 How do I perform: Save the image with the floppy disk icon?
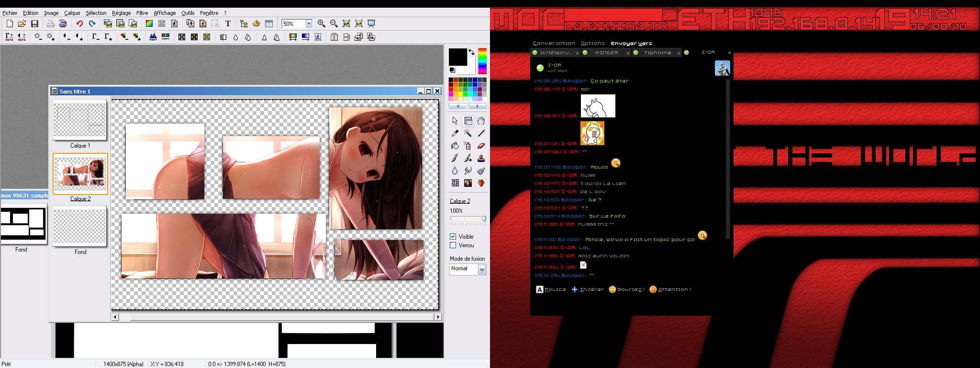click(x=34, y=23)
